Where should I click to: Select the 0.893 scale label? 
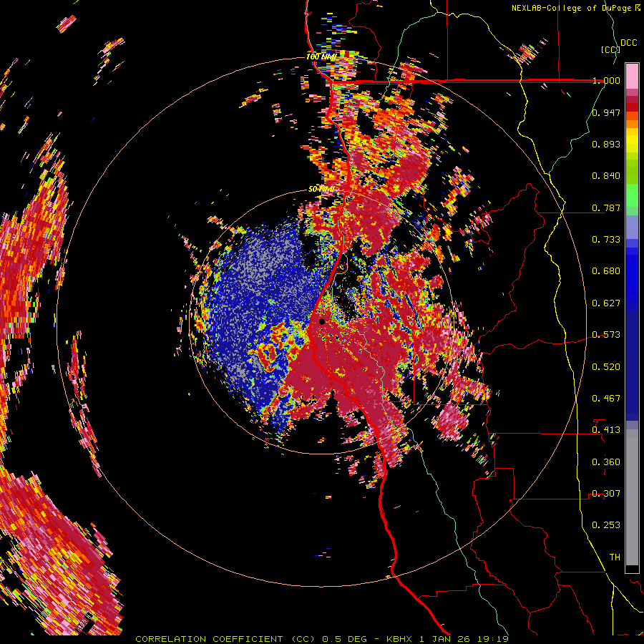(x=606, y=144)
